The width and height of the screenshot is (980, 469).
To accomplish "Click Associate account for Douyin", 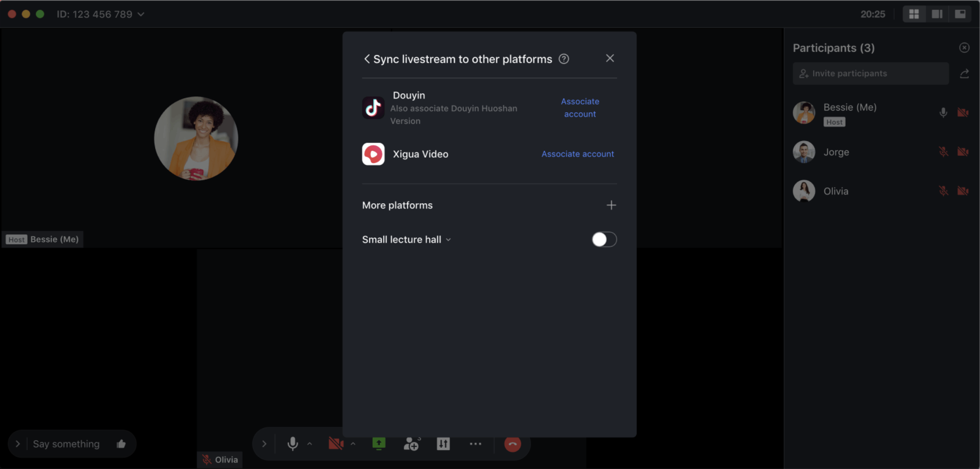I will coord(580,108).
